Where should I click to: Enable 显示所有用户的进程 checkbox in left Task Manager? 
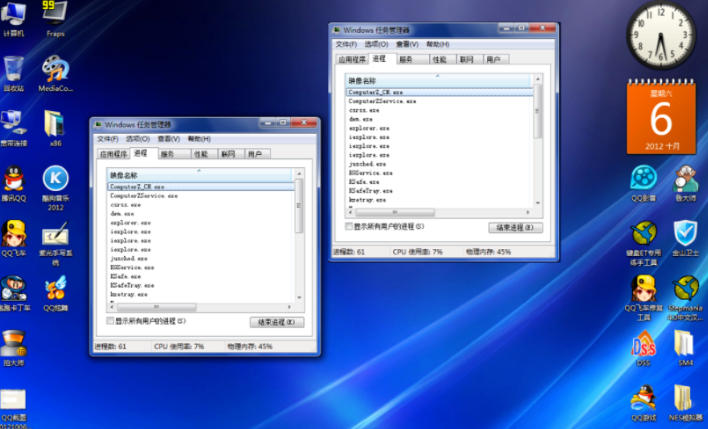(111, 321)
